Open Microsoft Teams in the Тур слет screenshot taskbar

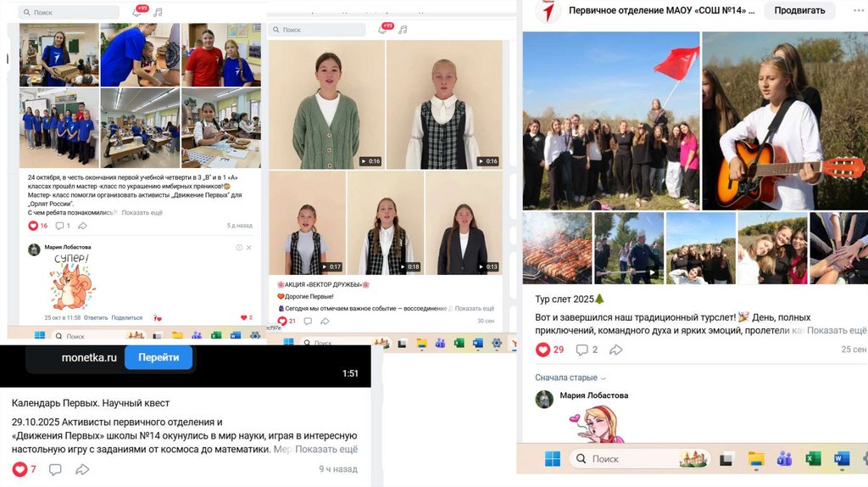pyautogui.click(x=784, y=459)
